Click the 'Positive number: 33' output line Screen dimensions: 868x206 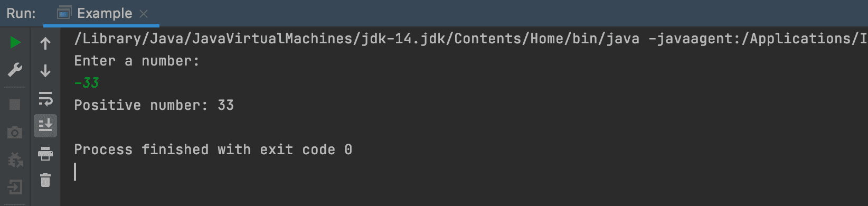click(154, 105)
